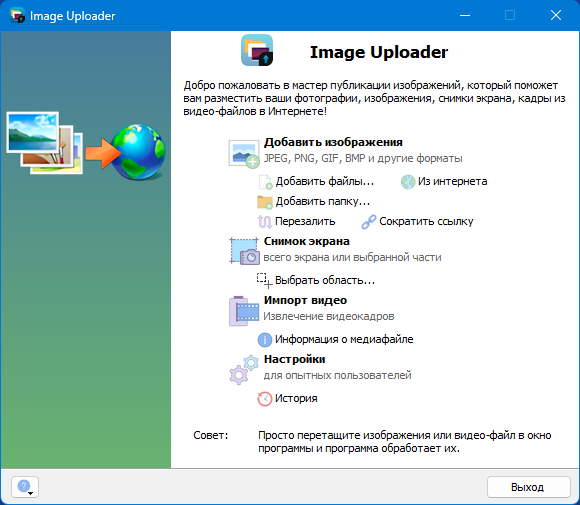The image size is (580, 505).
Task: Open Добавить изображения heading link
Action: click(x=333, y=142)
